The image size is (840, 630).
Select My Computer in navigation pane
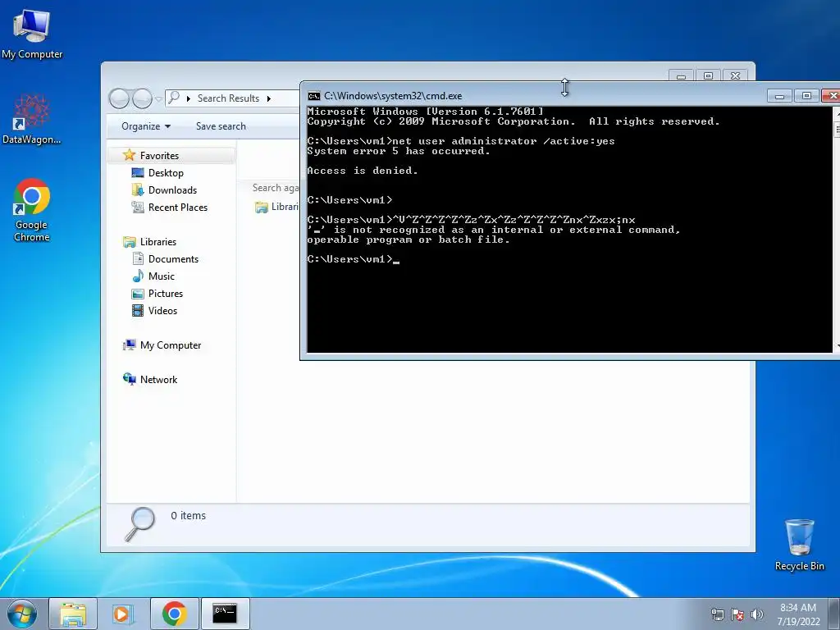[x=171, y=345]
